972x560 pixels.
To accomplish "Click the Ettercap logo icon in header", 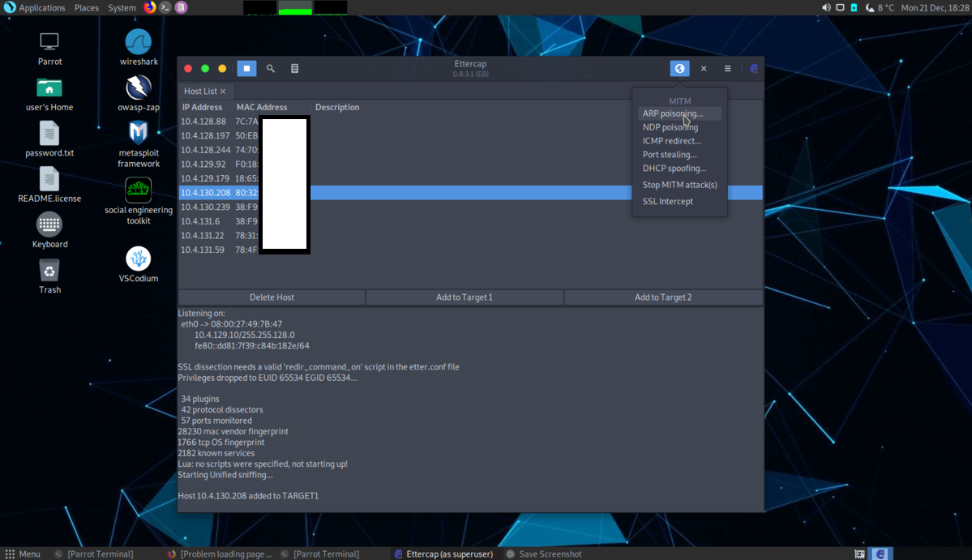I will (x=754, y=68).
